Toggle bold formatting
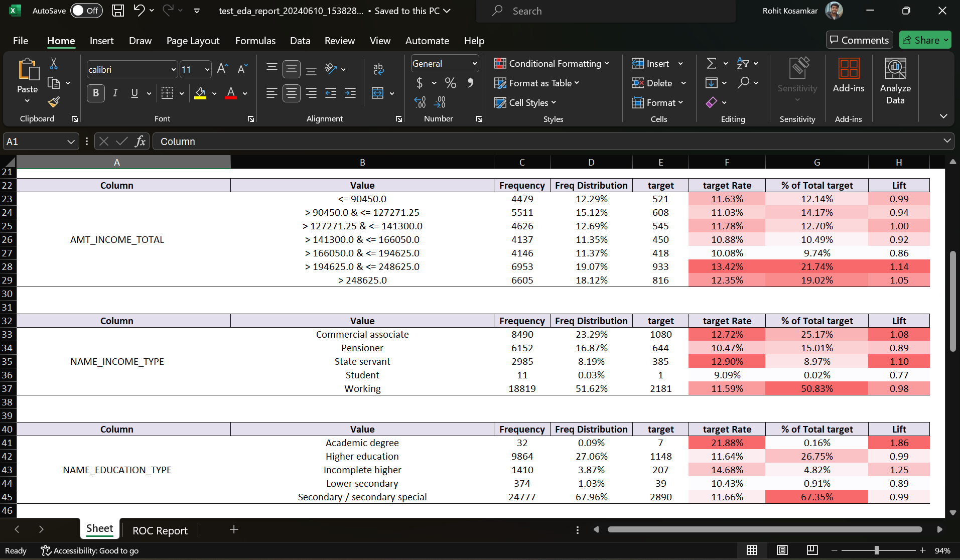960x560 pixels. pyautogui.click(x=95, y=93)
